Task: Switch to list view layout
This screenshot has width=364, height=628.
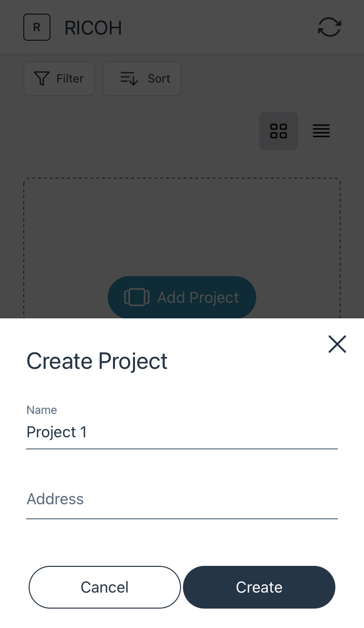Action: pos(321,131)
